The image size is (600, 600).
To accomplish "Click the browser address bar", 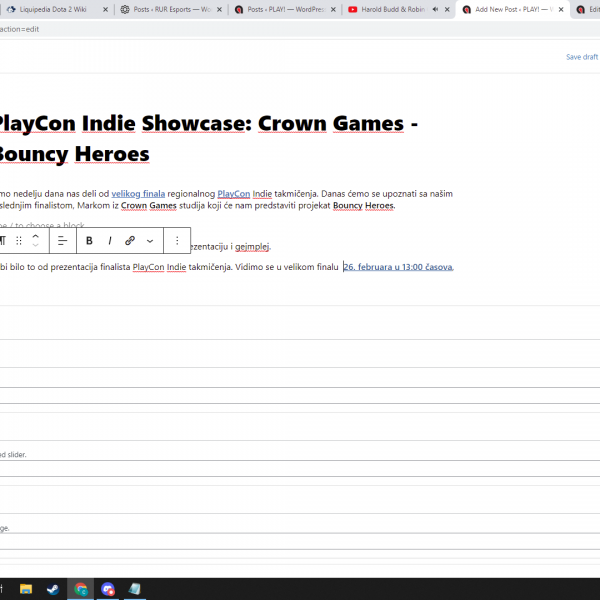I will (300, 29).
